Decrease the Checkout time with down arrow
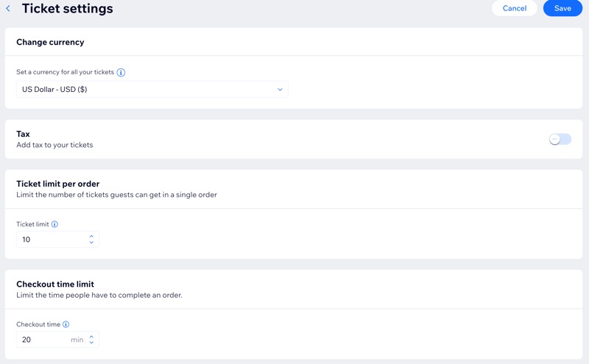589x364 pixels. tap(91, 343)
